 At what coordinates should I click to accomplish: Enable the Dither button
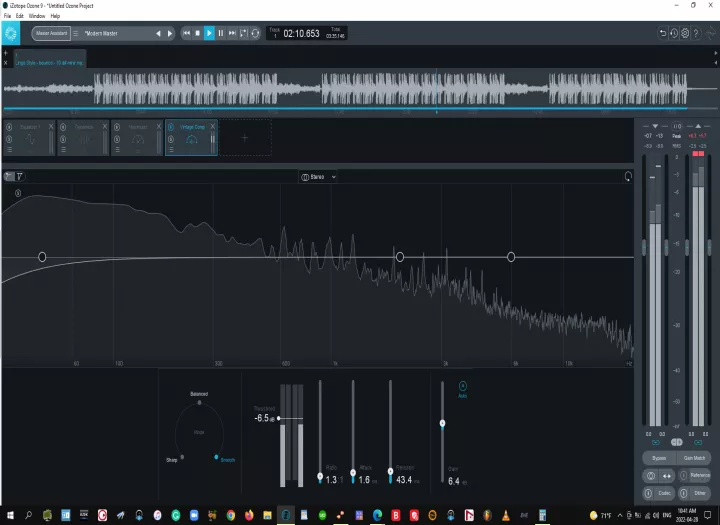(x=695, y=493)
